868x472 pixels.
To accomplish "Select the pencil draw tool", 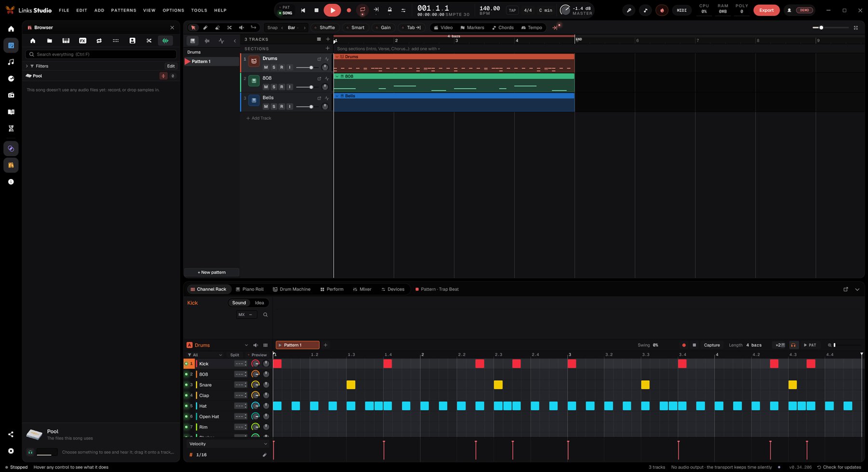I will tap(205, 28).
